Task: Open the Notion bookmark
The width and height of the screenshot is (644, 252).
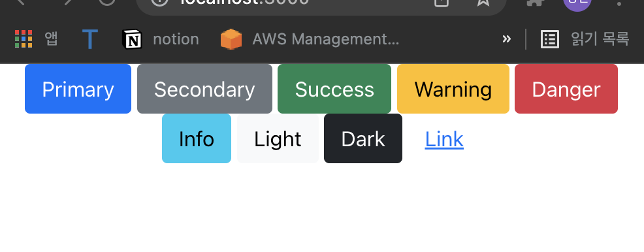Action: pyautogui.click(x=160, y=39)
